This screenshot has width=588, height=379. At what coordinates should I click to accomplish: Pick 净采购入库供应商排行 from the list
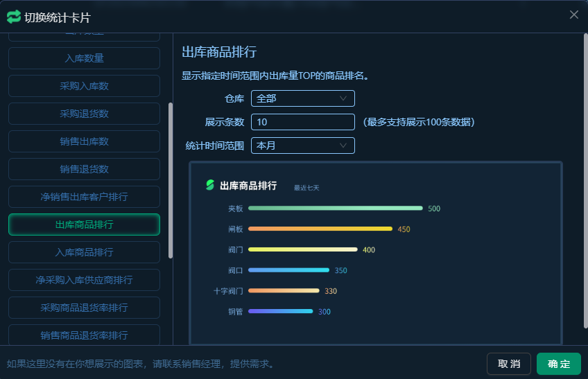tap(84, 280)
